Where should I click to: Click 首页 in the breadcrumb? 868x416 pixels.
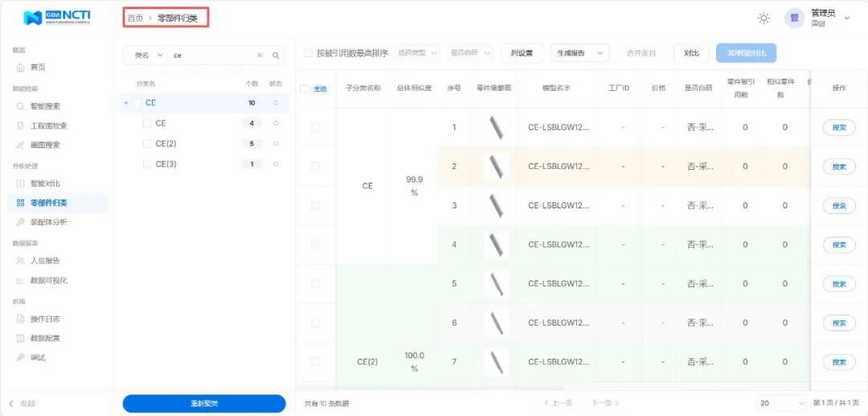pyautogui.click(x=135, y=19)
